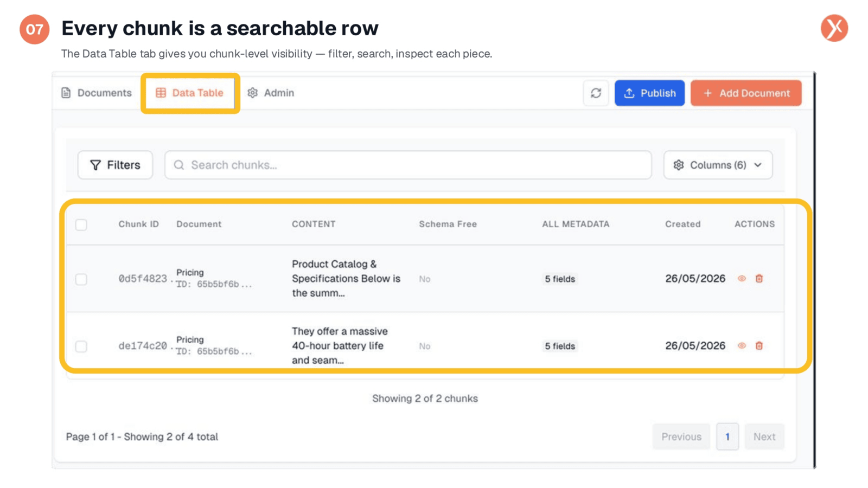
Task: Go to the Previous page
Action: coord(681,436)
